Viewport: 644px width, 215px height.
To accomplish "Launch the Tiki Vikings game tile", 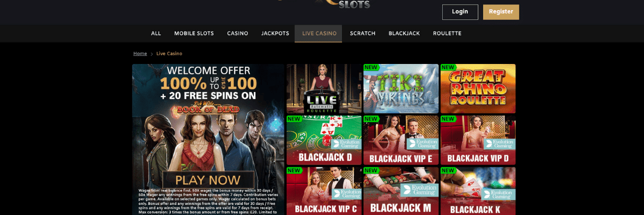I will tap(401, 89).
